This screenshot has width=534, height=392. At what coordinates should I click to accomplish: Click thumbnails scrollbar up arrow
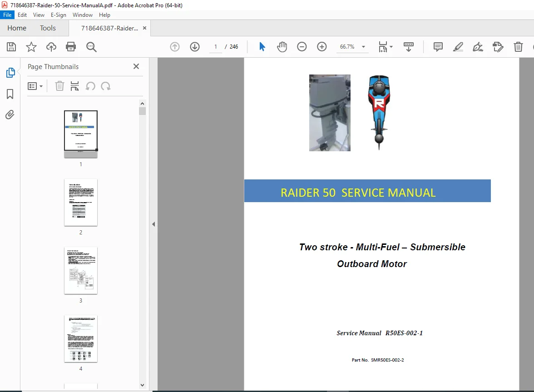click(143, 104)
